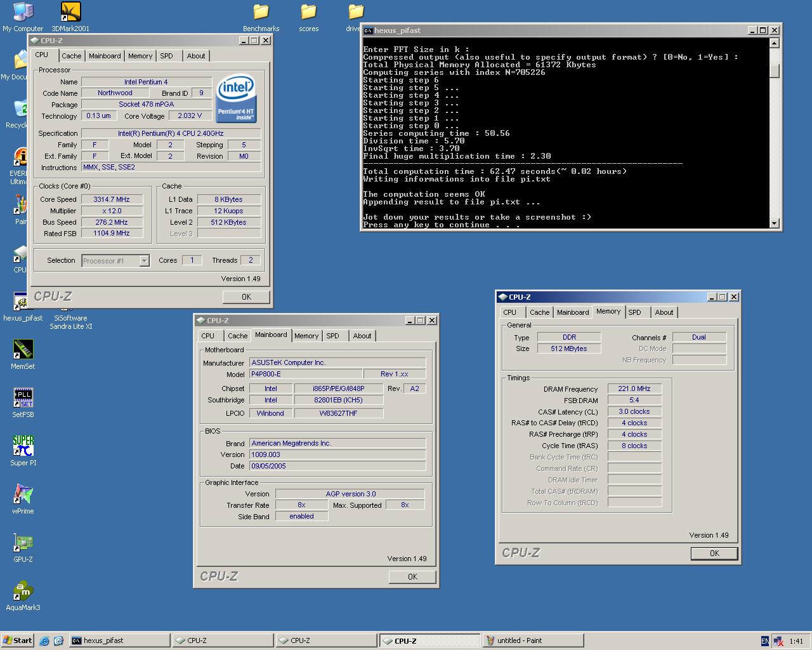This screenshot has height=650, width=812.
Task: Select About tab in CPU-Z CPU window
Action: pyautogui.click(x=196, y=56)
